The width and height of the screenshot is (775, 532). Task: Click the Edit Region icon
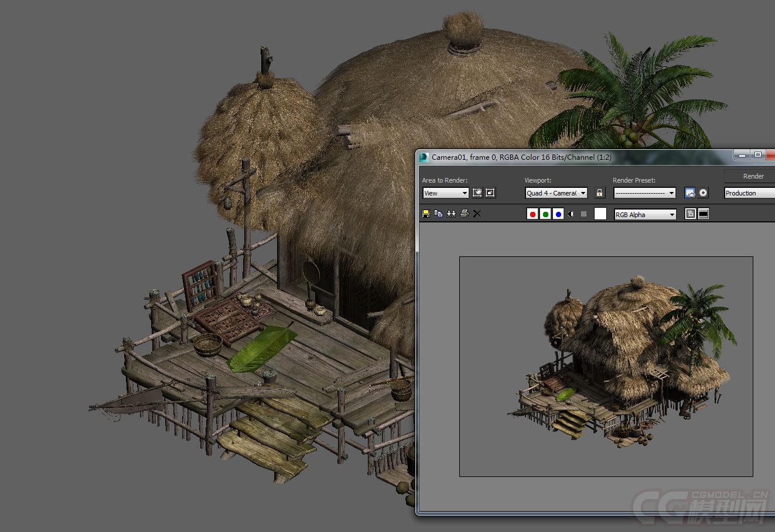[477, 193]
